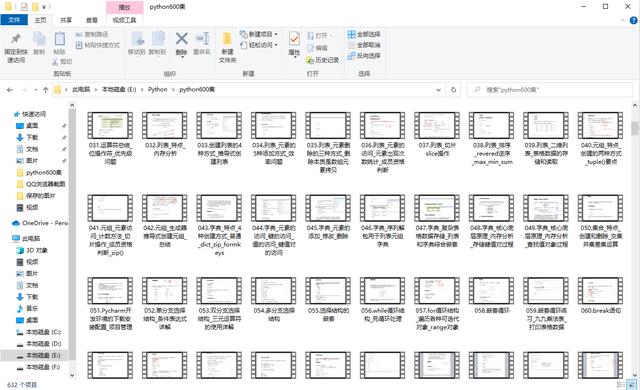Switch to details view icon in status bar

pos(621,385)
